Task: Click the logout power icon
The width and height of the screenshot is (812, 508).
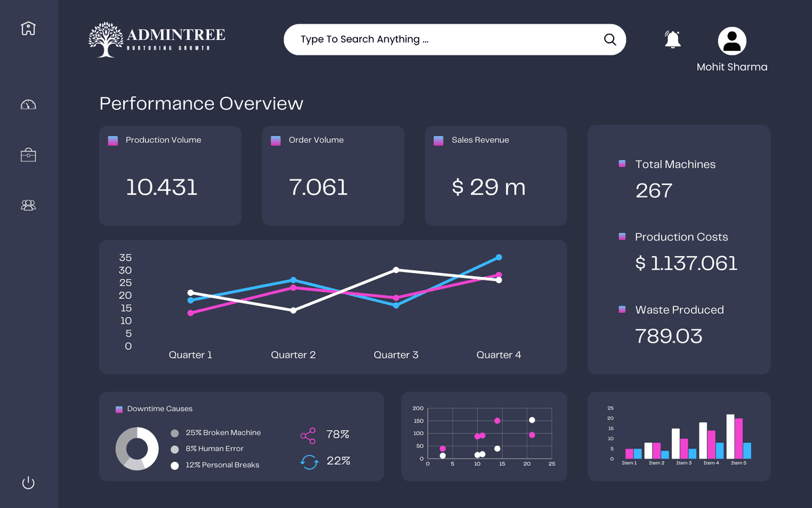Action: click(x=28, y=482)
